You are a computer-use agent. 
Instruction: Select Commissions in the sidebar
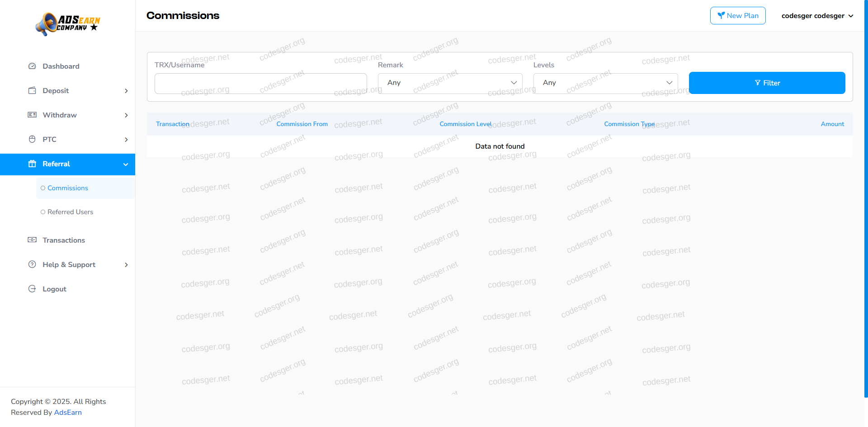68,188
